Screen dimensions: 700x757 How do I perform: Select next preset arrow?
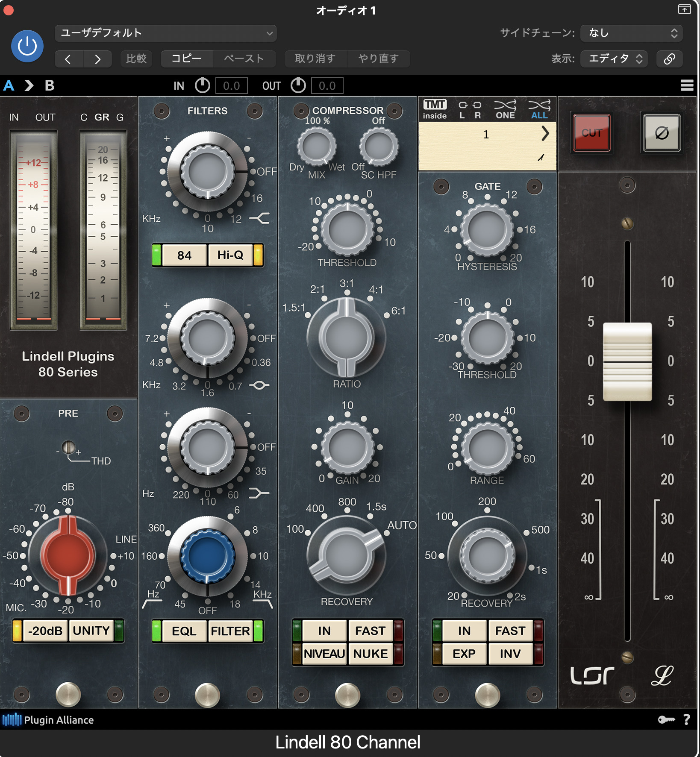point(98,59)
